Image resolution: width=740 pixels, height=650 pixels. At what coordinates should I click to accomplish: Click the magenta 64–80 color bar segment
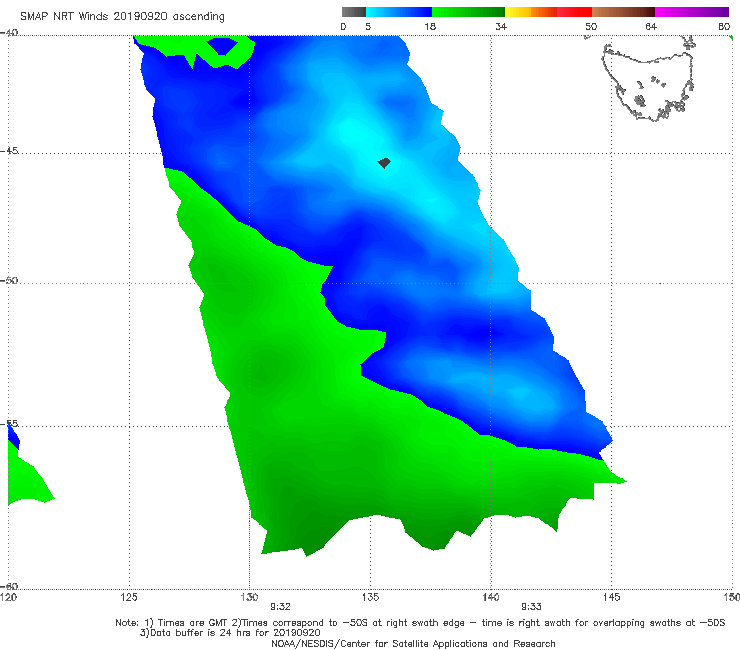click(x=692, y=12)
